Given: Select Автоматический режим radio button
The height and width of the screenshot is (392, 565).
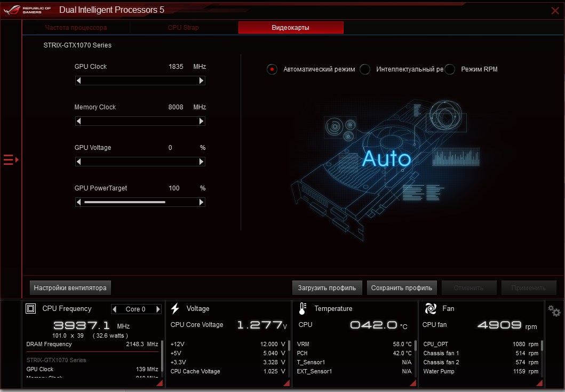Looking at the screenshot, I should [x=272, y=69].
